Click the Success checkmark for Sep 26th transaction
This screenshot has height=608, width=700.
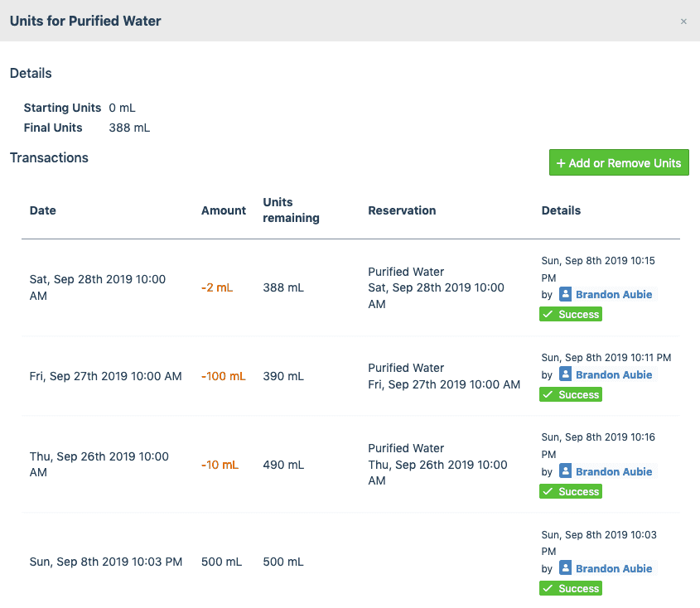coord(548,491)
